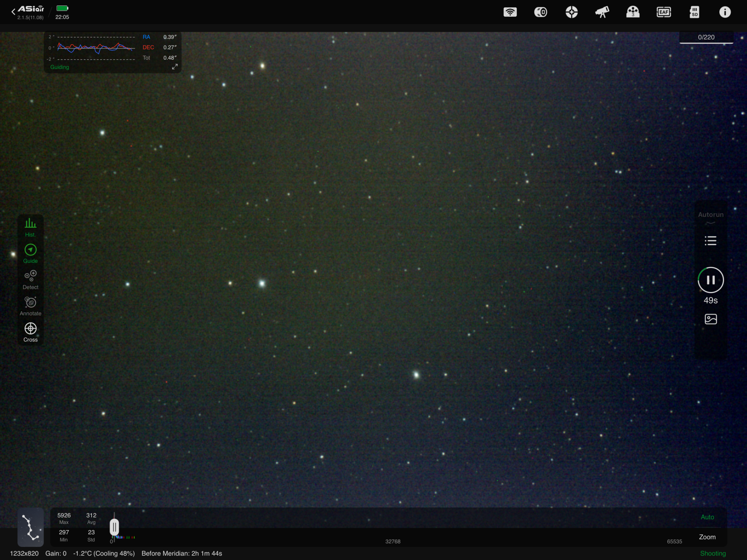Click the histogram stretch slider handle

pos(114,527)
